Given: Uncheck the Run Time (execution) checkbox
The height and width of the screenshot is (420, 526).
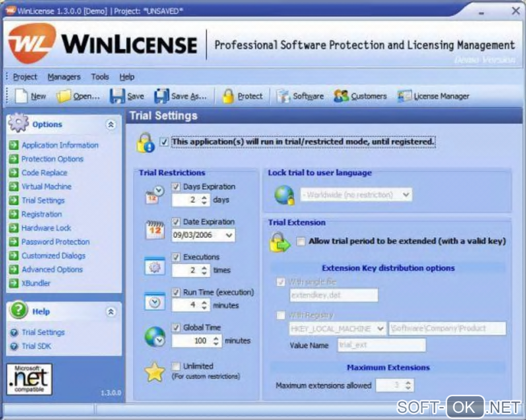Looking at the screenshot, I should pyautogui.click(x=176, y=293).
